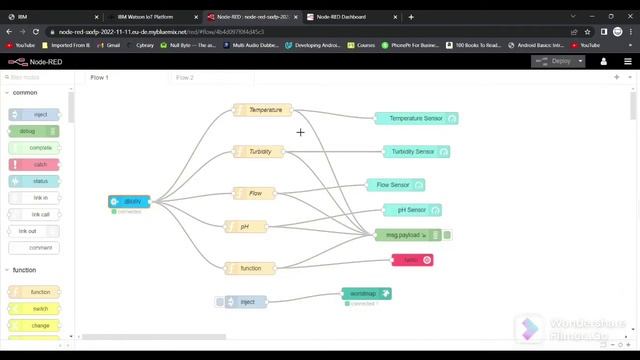This screenshot has height=360, width=640.
Task: Trigger the canvas inject node button
Action: click(220, 302)
